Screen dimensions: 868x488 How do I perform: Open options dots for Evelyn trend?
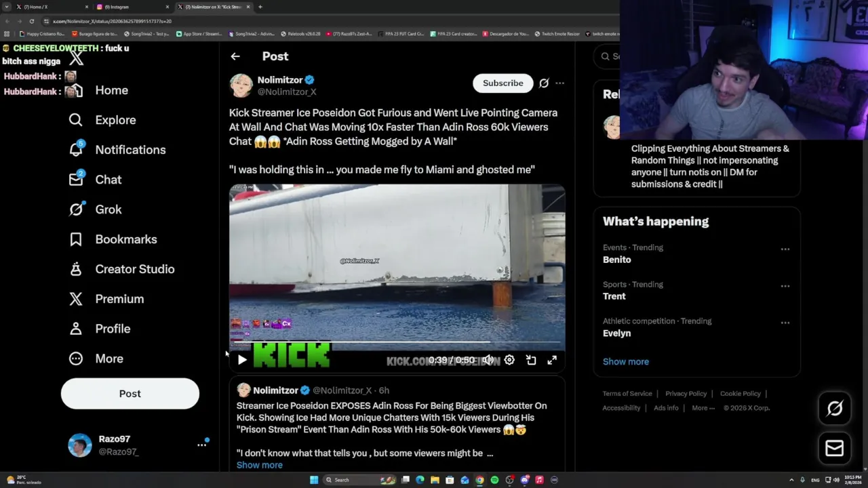[785, 323]
